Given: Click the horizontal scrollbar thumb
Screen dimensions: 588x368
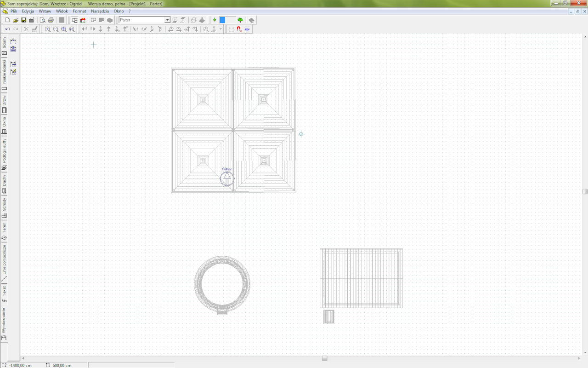Looking at the screenshot, I should (325, 358).
